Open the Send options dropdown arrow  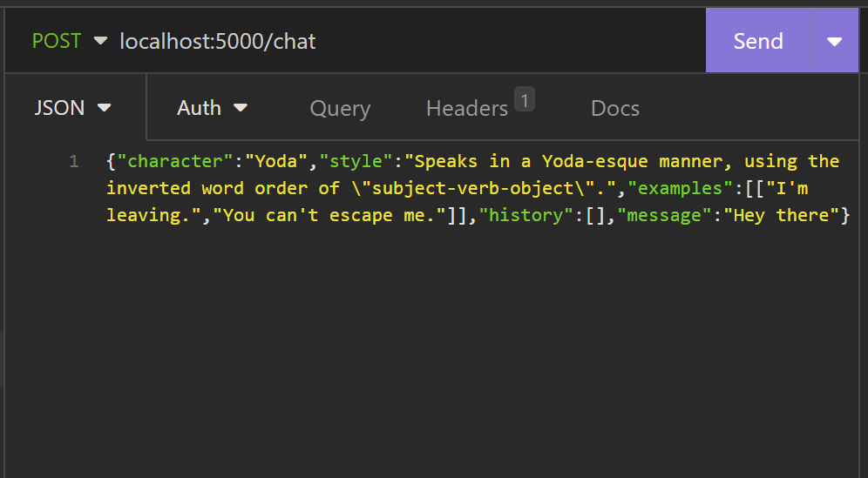(835, 40)
